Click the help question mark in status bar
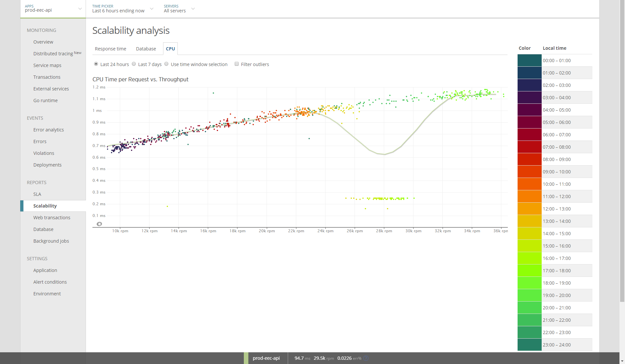Image resolution: width=625 pixels, height=364 pixels. coord(366,358)
